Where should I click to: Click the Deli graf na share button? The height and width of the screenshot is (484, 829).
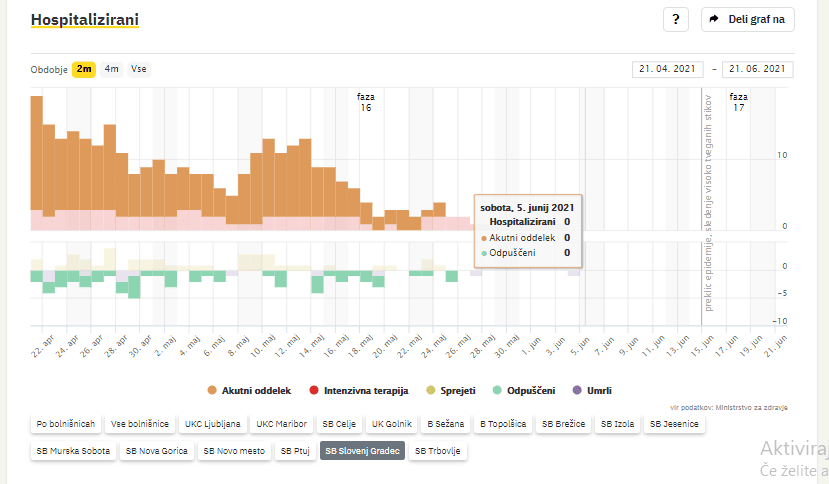pos(747,19)
